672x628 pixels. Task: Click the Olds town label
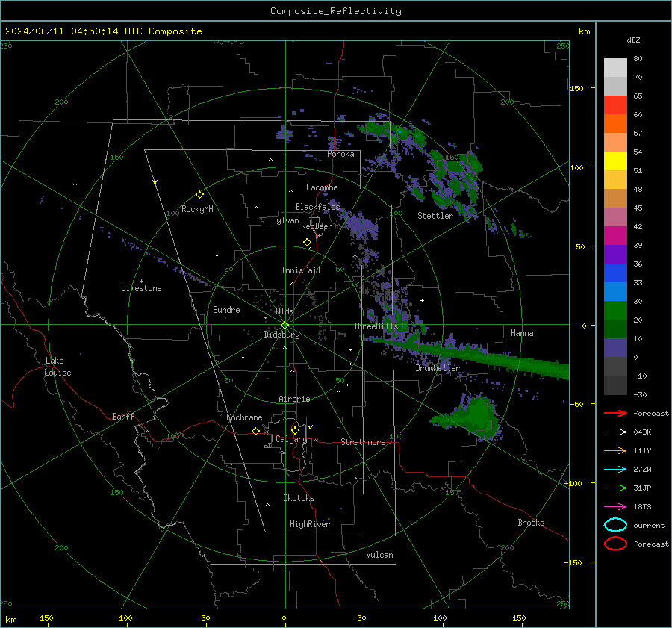coord(284,311)
